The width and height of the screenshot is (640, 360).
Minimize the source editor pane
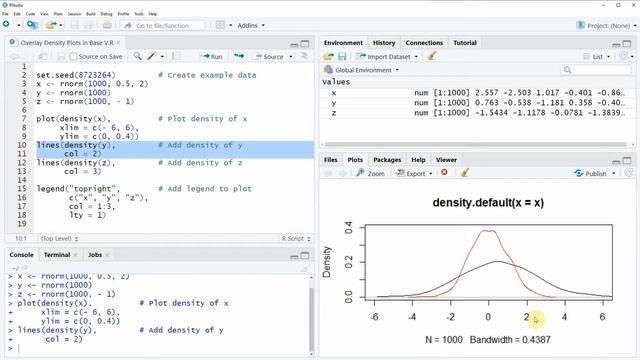(x=294, y=44)
